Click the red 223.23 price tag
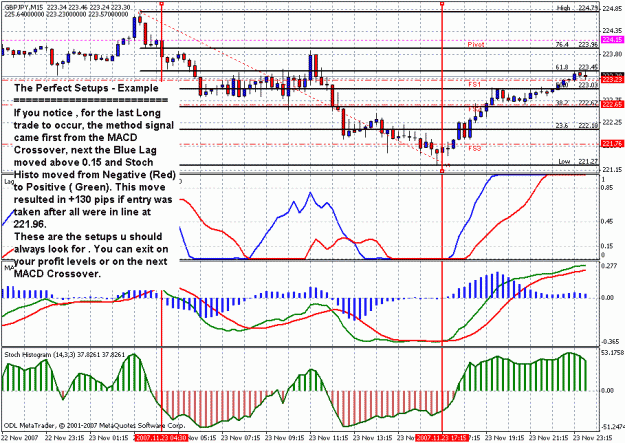 pyautogui.click(x=612, y=80)
